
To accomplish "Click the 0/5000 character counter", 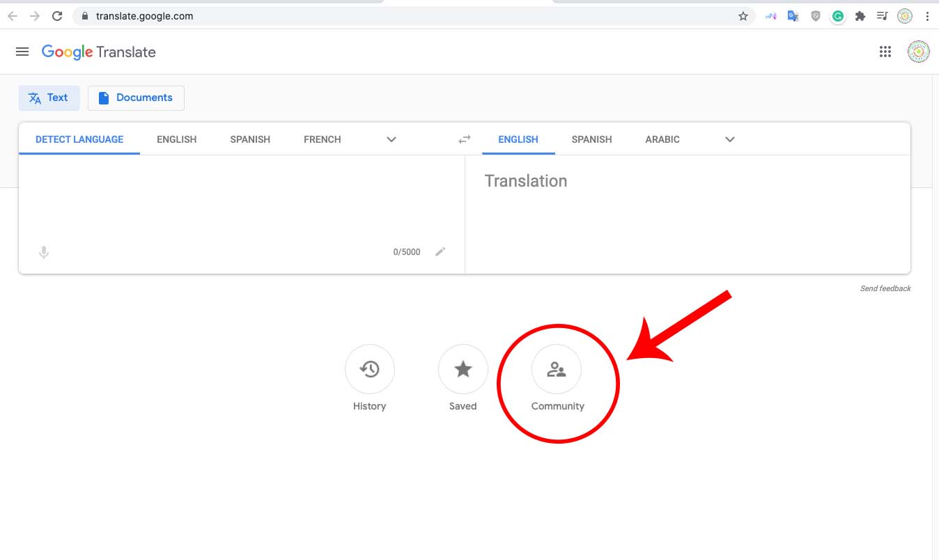I will (x=407, y=252).
